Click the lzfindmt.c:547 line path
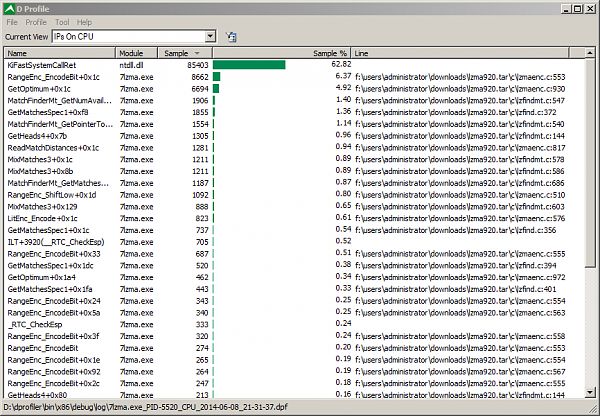600x416 pixels. [x=460, y=101]
